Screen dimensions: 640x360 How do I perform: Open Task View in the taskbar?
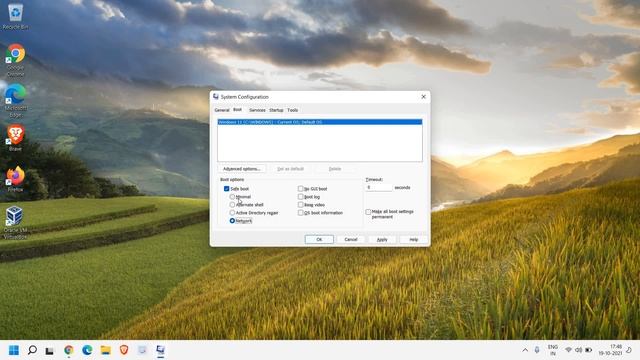pyautogui.click(x=50, y=351)
